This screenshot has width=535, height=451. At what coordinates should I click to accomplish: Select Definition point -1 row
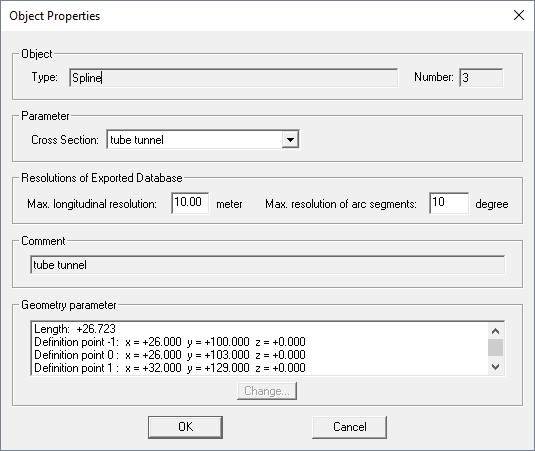point(170,342)
